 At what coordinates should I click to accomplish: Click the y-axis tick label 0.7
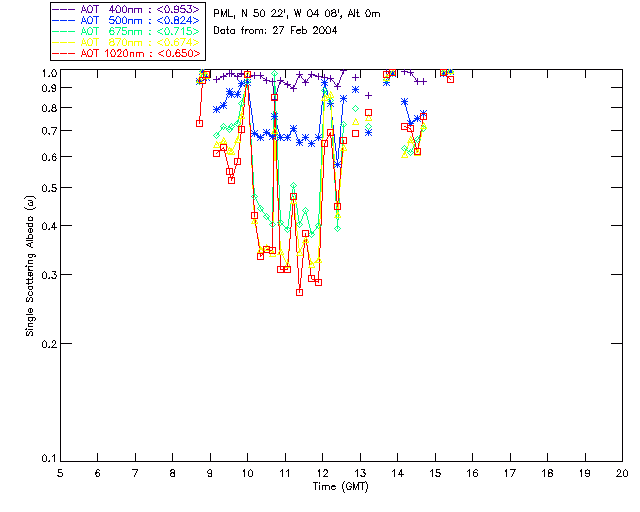(x=49, y=131)
